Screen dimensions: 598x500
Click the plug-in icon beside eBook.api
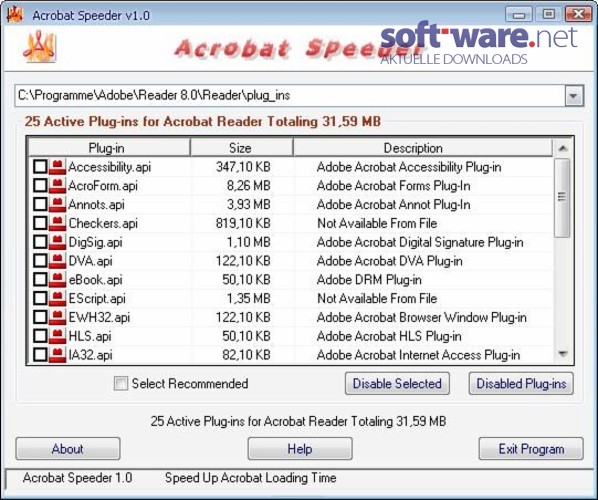57,280
